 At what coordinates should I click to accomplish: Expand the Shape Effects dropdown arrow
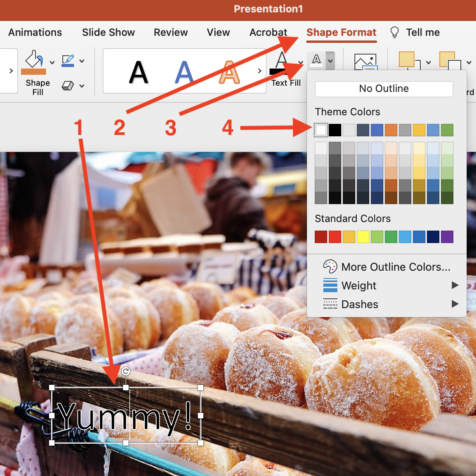[x=82, y=86]
